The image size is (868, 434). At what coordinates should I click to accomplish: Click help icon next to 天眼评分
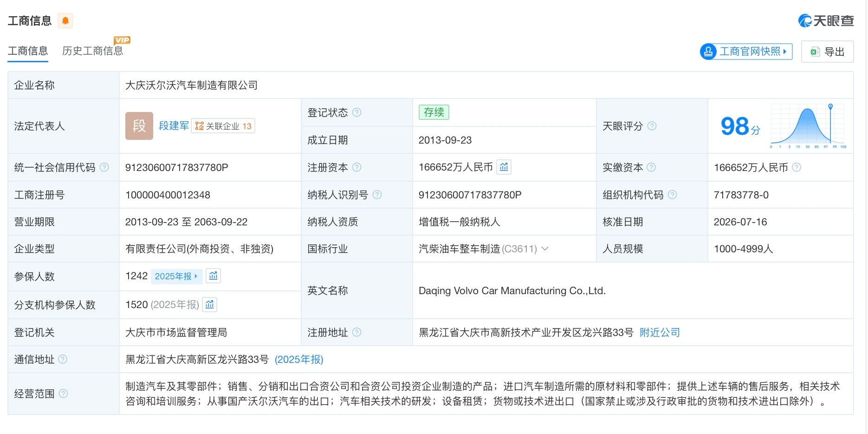point(652,126)
